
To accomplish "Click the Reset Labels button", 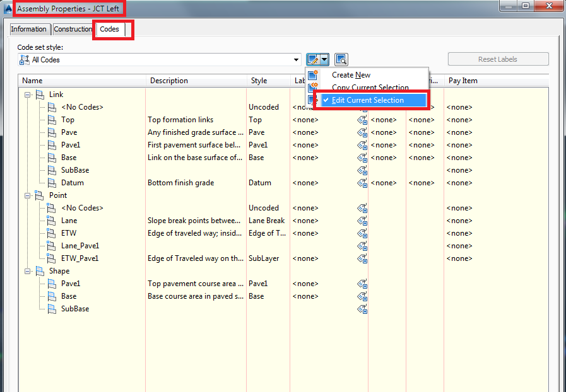I will 498,59.
